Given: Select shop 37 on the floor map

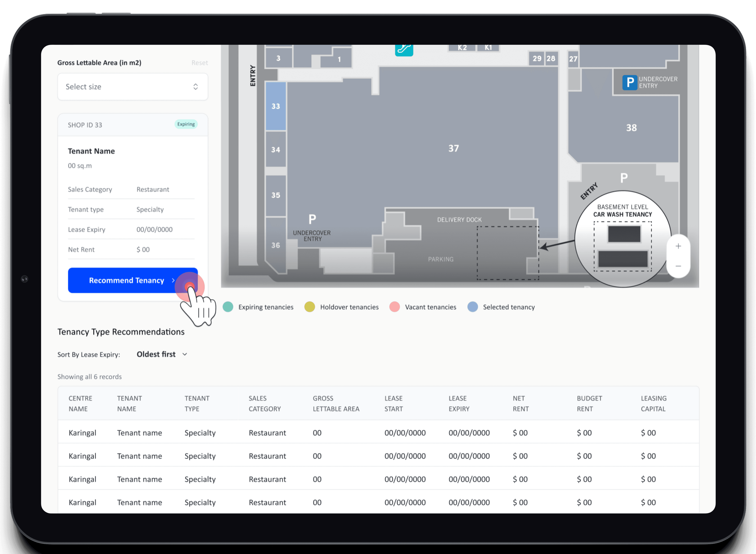Looking at the screenshot, I should (x=453, y=148).
